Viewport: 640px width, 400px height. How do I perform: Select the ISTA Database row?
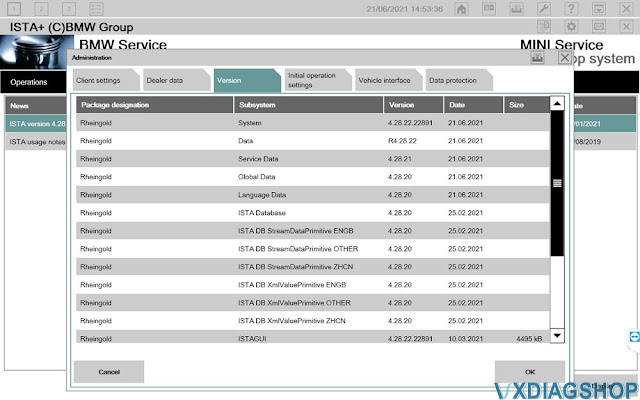click(x=313, y=213)
